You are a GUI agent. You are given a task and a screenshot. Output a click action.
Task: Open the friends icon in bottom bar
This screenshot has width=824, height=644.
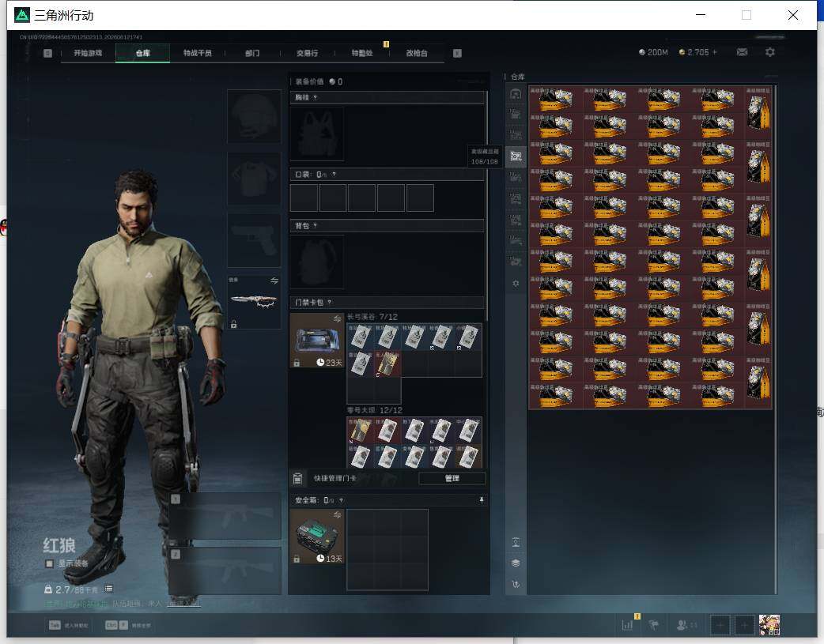tap(682, 625)
